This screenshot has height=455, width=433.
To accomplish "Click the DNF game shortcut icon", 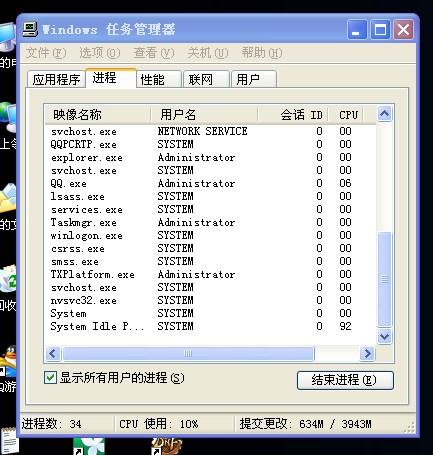I will click(167, 446).
